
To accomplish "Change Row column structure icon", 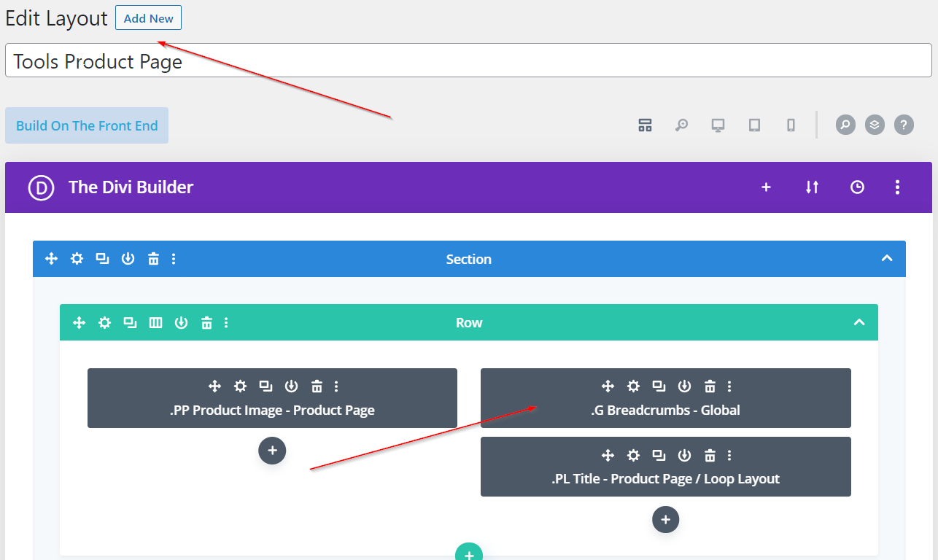I will pyautogui.click(x=155, y=322).
